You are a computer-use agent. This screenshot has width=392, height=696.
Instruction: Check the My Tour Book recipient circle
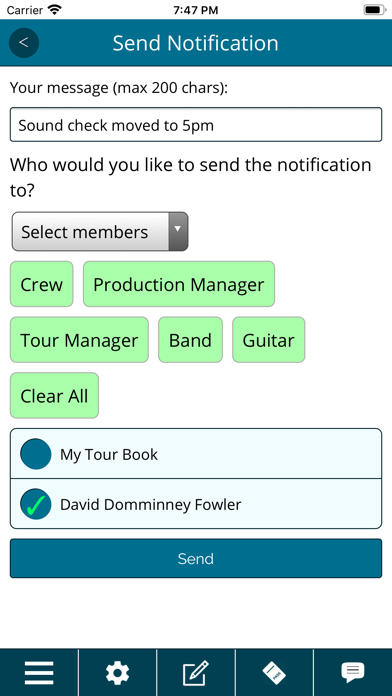(x=36, y=454)
